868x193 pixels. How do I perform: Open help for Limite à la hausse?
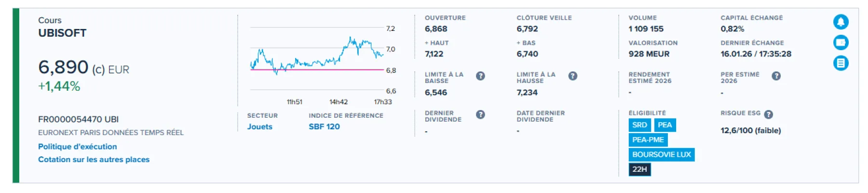coord(572,76)
